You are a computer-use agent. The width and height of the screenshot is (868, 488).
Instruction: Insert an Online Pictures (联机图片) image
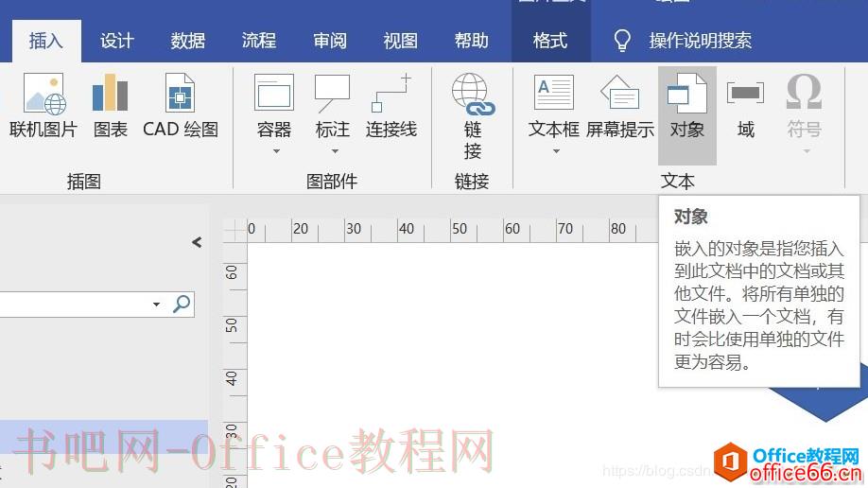point(43,105)
